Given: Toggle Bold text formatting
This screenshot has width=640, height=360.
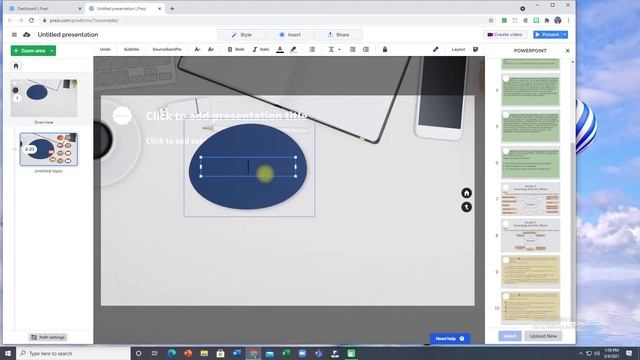Looking at the screenshot, I should 236,49.
